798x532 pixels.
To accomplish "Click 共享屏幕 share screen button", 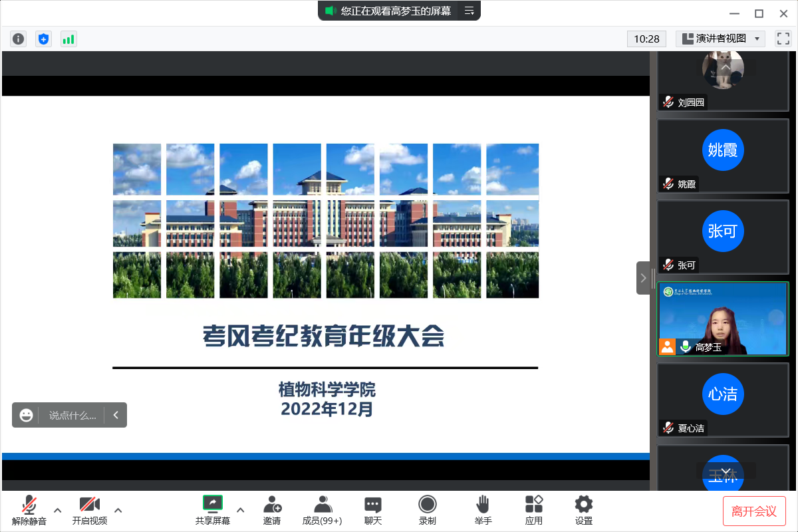I will (x=213, y=510).
